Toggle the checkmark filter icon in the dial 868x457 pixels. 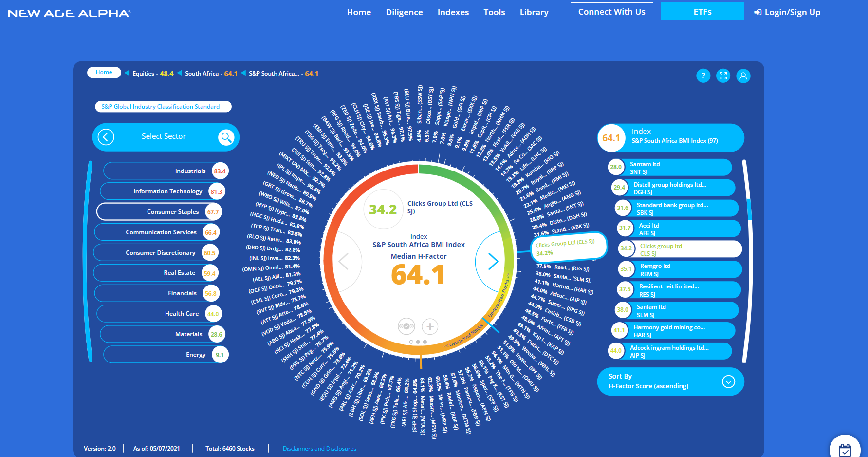(x=406, y=326)
